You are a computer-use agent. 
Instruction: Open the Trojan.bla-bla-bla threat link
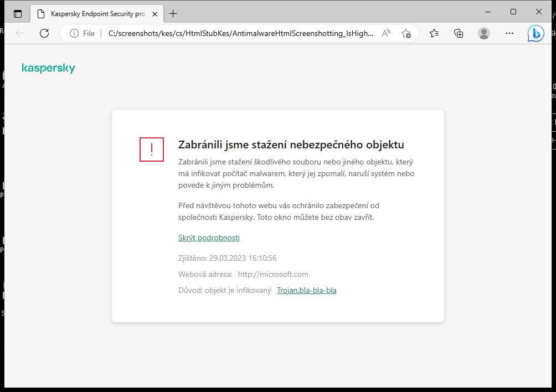306,290
